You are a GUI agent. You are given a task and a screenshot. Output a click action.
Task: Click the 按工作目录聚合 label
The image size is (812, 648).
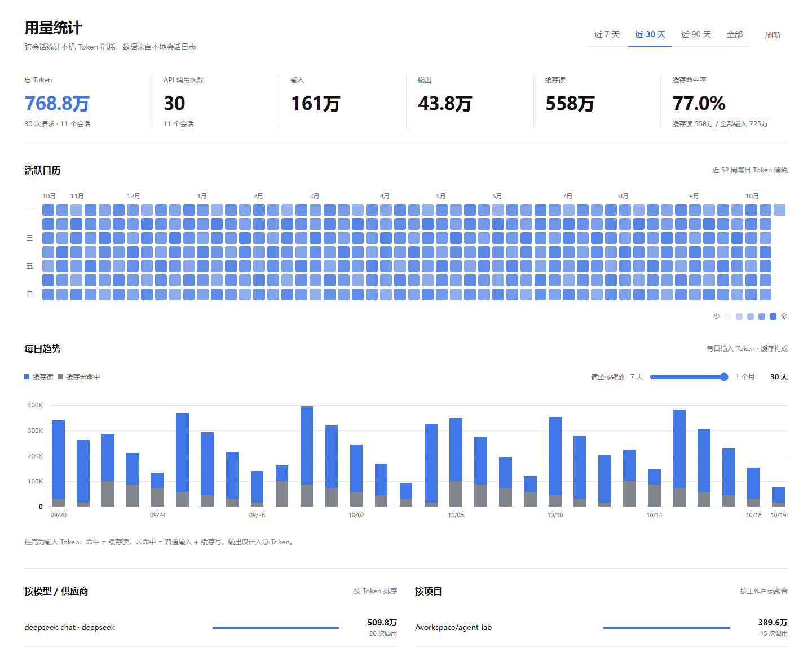tap(764, 591)
